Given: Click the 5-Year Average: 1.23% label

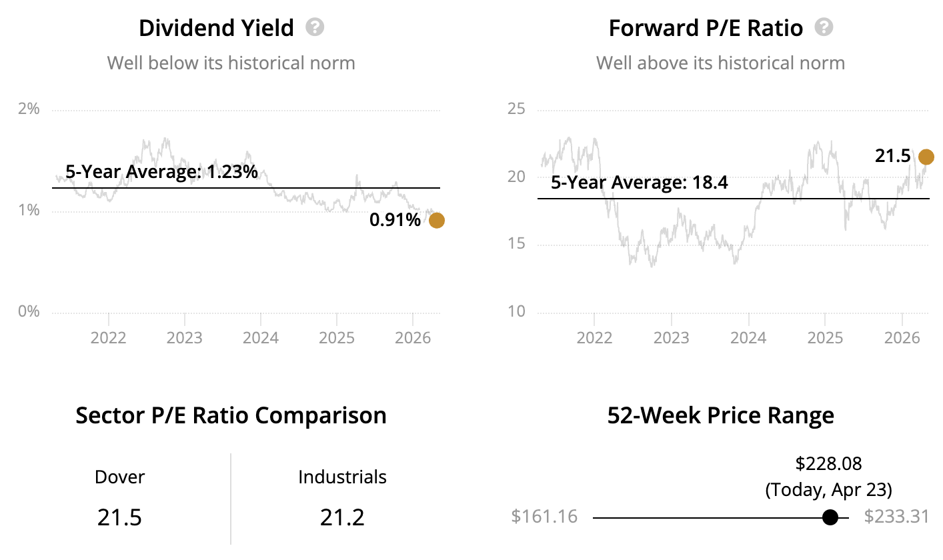Looking at the screenshot, I should pyautogui.click(x=161, y=172).
